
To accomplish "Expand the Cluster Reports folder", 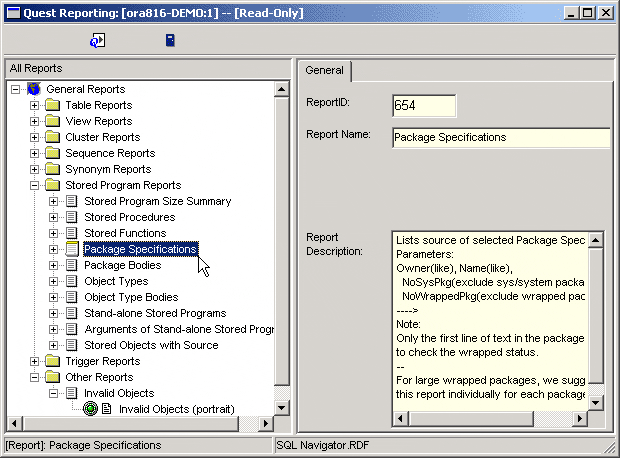I will (34, 137).
